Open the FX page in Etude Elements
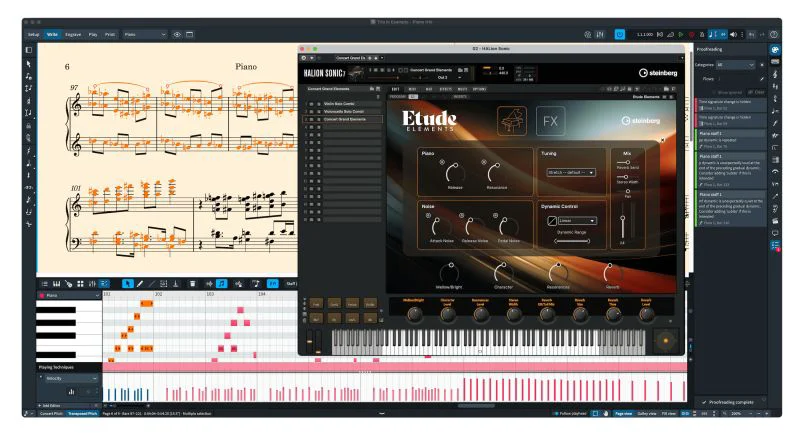Screen dimensions: 800x433 click(550, 120)
